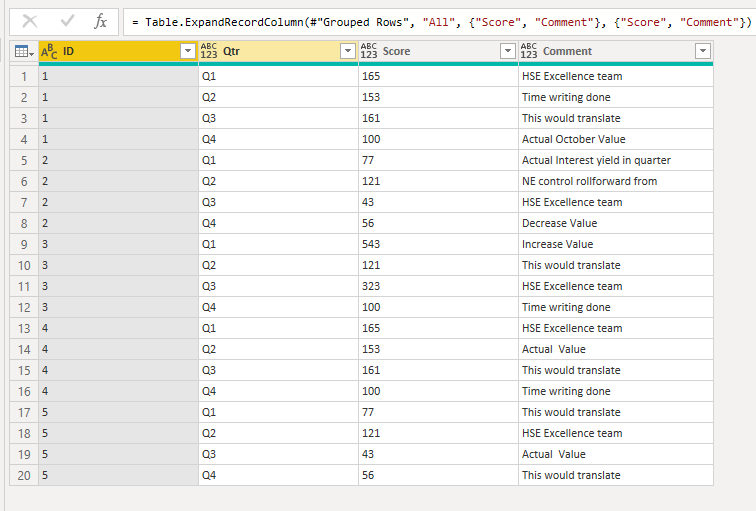The image size is (756, 511).
Task: Open the Score column filter dropdown
Action: (508, 51)
